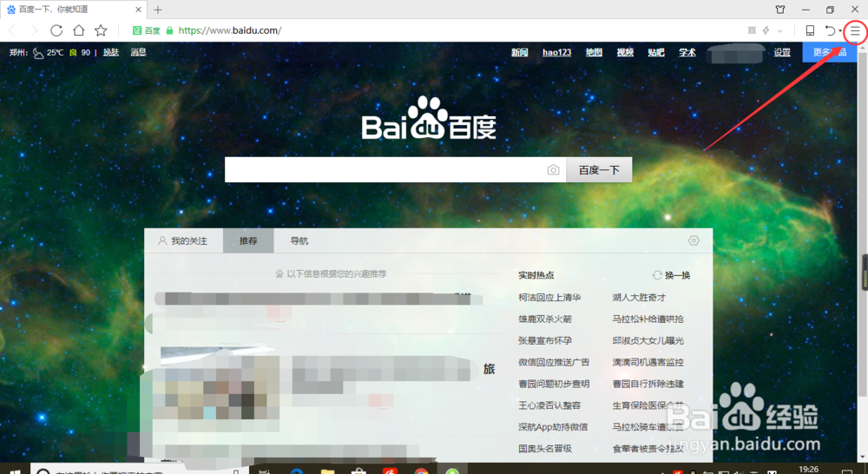
Task: Click the Baidu logo
Action: point(429,118)
